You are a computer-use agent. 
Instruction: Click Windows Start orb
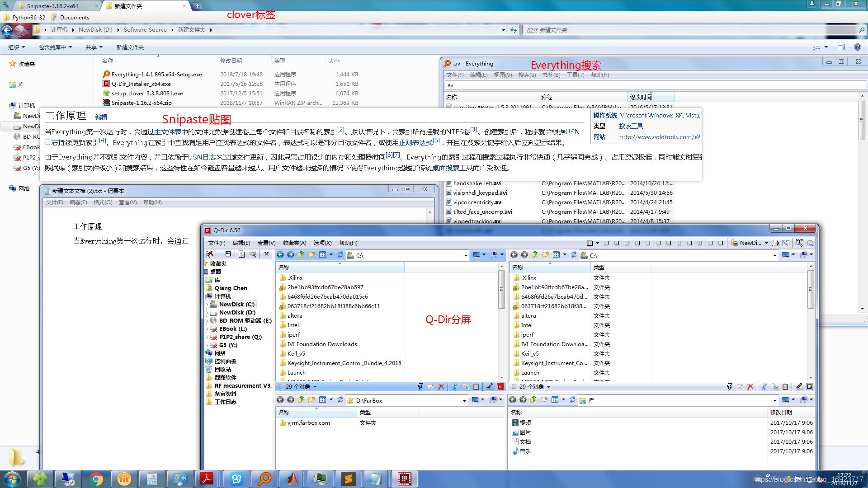(12, 479)
